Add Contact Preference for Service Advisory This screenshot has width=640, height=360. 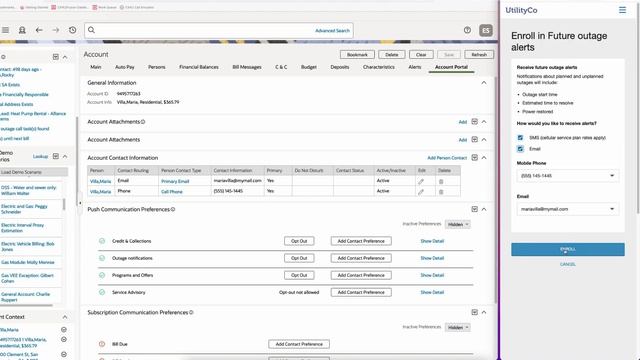pos(361,292)
